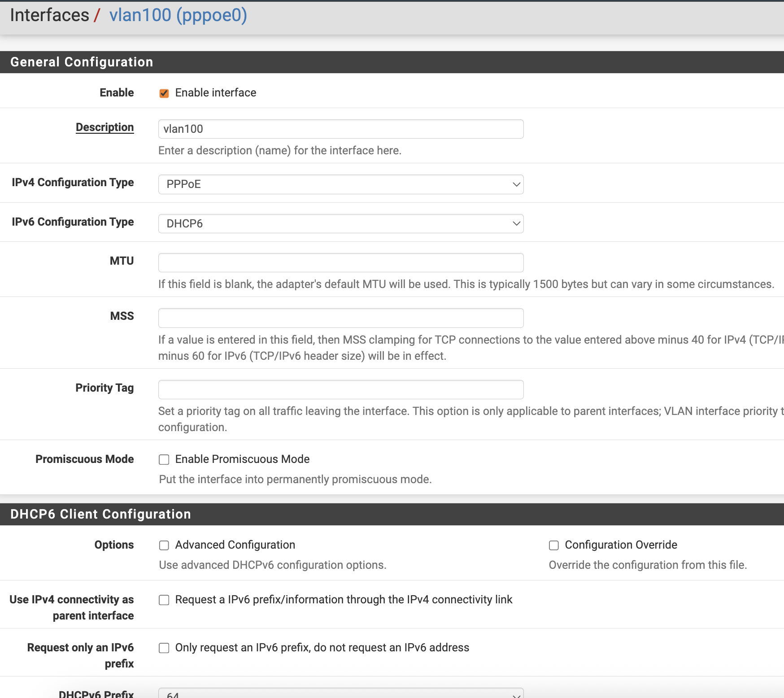Click the underlined Description label
The image size is (784, 698).
(105, 127)
